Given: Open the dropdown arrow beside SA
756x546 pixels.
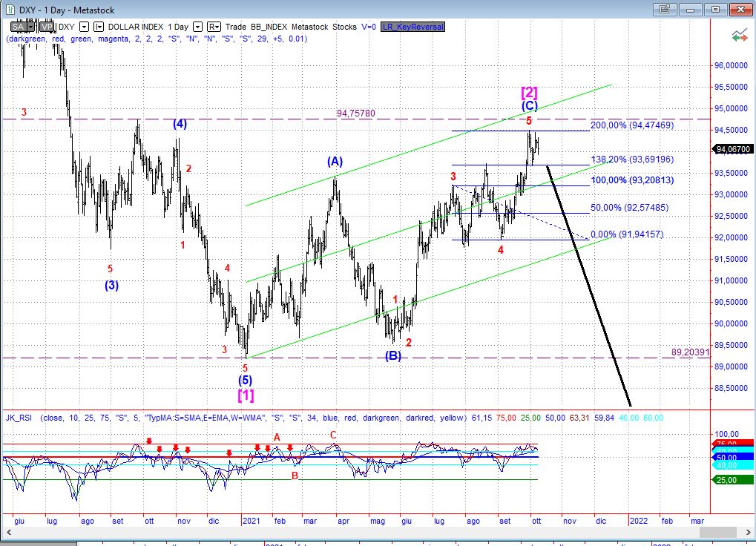Looking at the screenshot, I should (31, 27).
